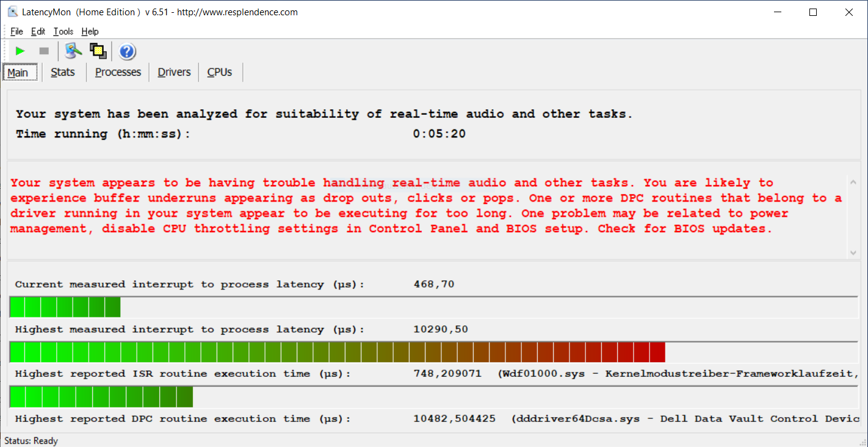Switch to the Processes tab
Image resolution: width=868 pixels, height=447 pixels.
point(118,72)
